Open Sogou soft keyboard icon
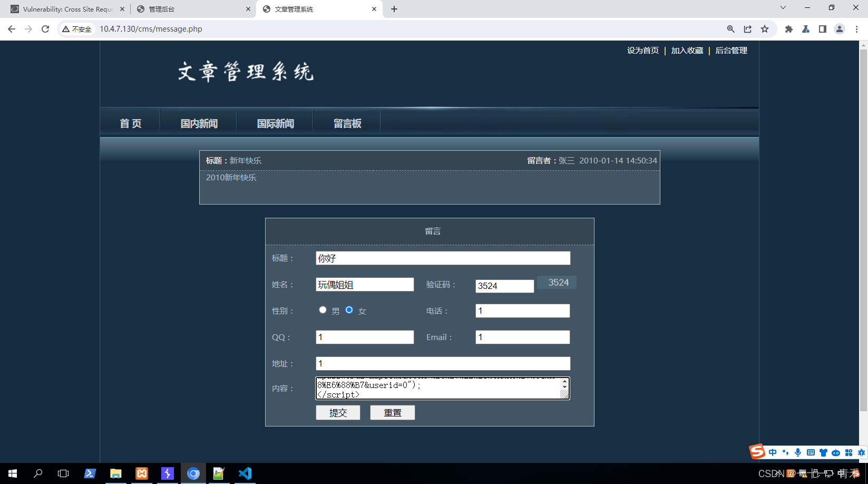868x484 pixels. pos(811,452)
